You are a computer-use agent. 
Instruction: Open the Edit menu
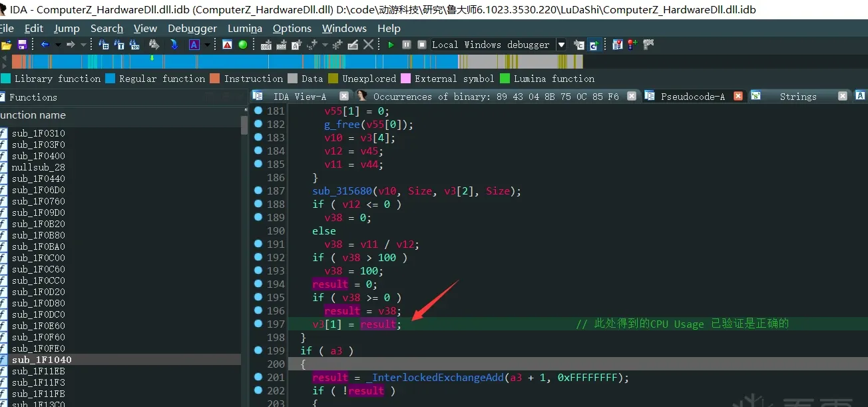tap(33, 28)
